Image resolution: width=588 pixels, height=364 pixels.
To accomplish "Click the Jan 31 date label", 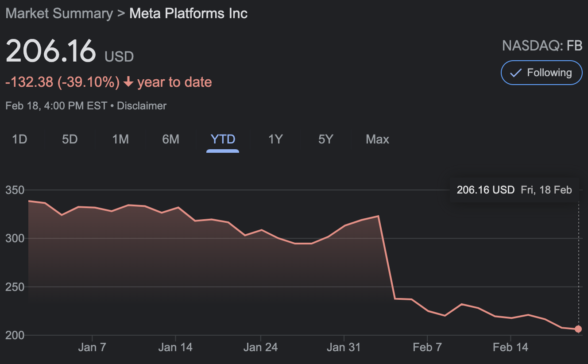I will [344, 347].
